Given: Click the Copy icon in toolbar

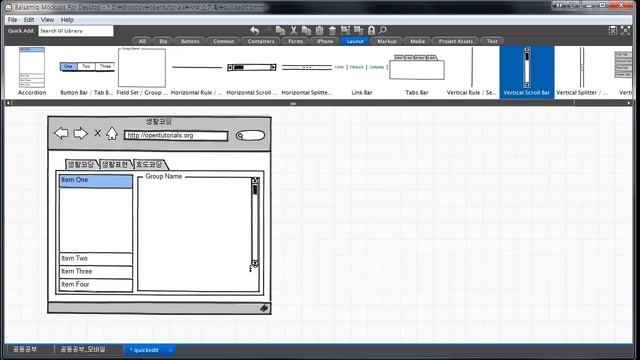Looking at the screenshot, I should pyautogui.click(x=306, y=30).
